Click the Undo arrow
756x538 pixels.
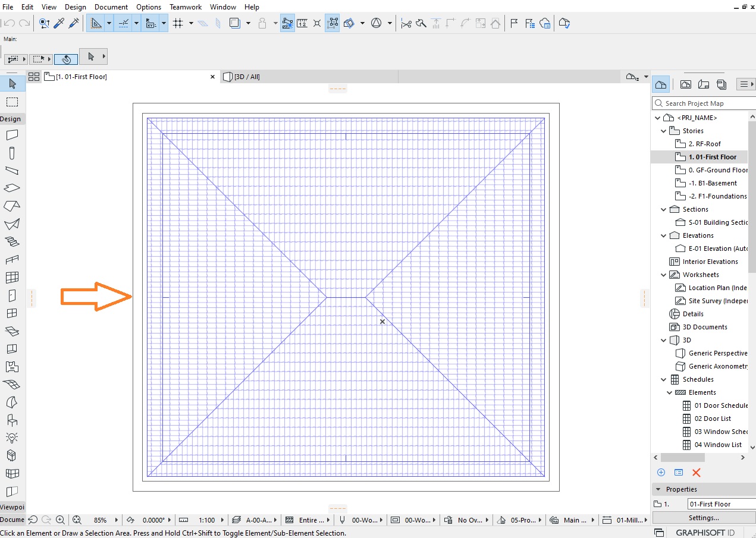pyautogui.click(x=9, y=23)
